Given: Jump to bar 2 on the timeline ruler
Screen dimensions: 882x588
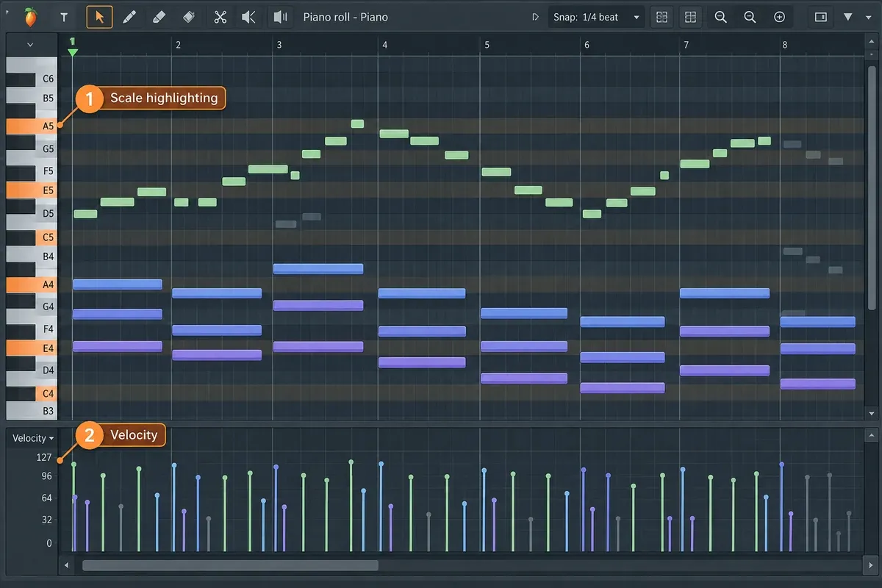Looking at the screenshot, I should coord(178,45).
